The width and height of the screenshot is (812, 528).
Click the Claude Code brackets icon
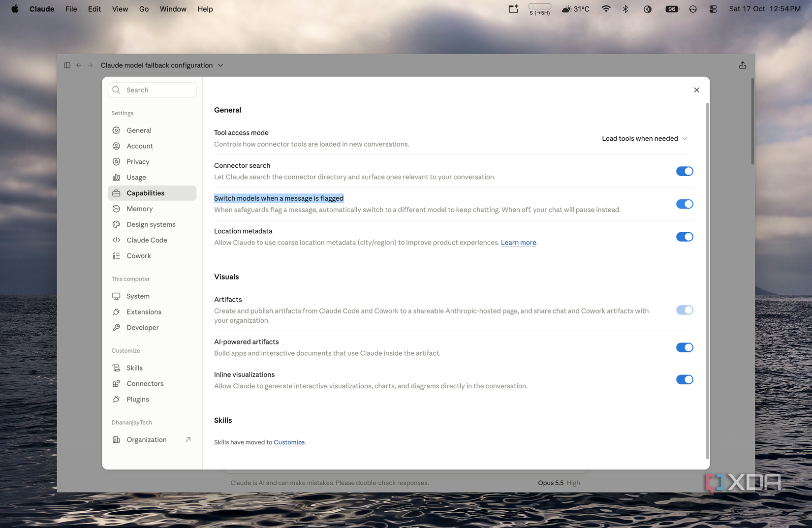coord(116,240)
